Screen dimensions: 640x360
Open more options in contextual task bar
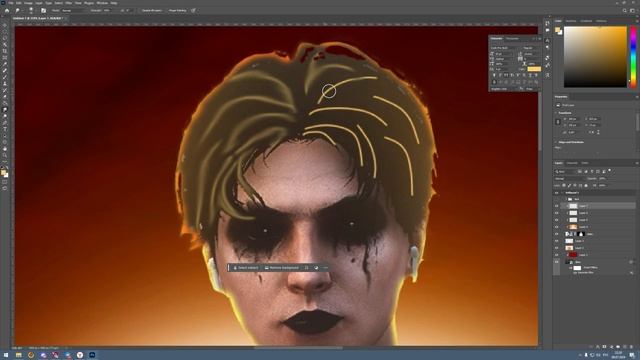[x=325, y=268]
